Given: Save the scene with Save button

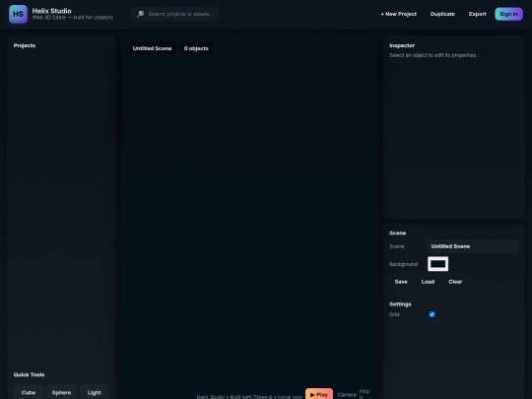Looking at the screenshot, I should pyautogui.click(x=401, y=282).
